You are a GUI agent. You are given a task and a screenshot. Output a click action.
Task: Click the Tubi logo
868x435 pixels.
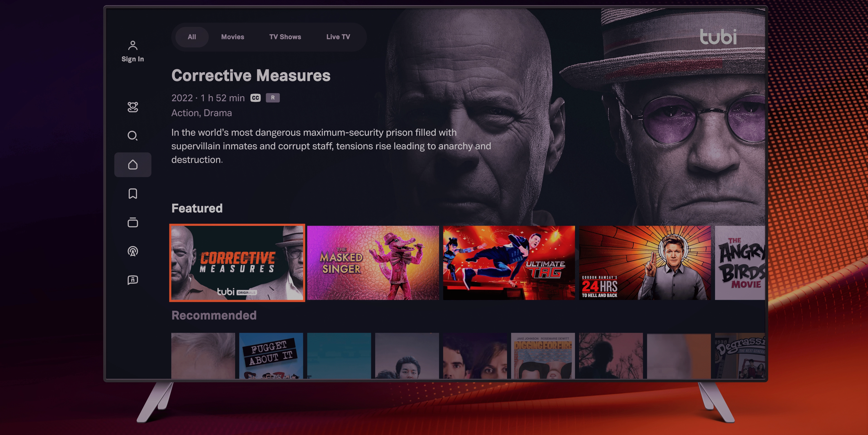click(718, 37)
